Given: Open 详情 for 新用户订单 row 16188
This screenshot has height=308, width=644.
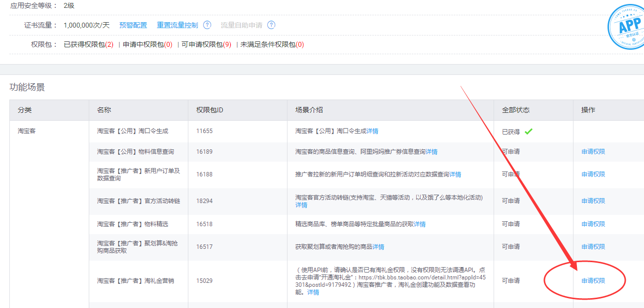Looking at the screenshot, I should [455, 174].
